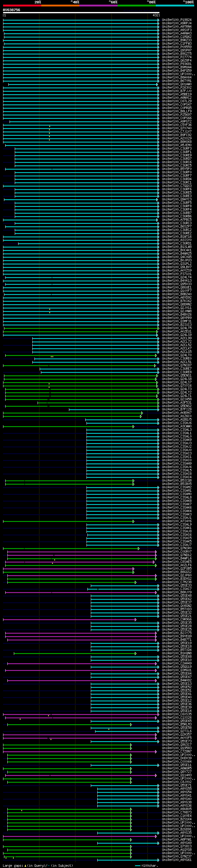The image size is (197, 868).
Task: Click the UniRef100_A0B947 label
Action: [177, 413]
